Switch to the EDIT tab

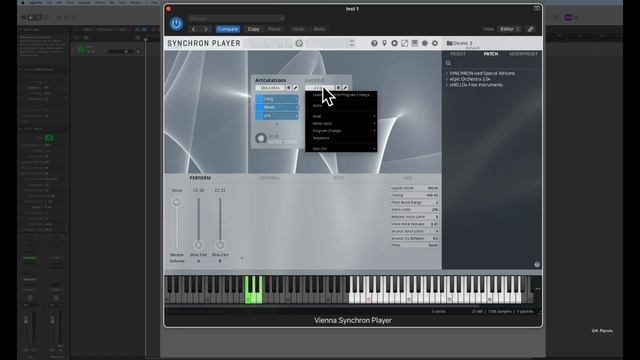pyautogui.click(x=339, y=178)
